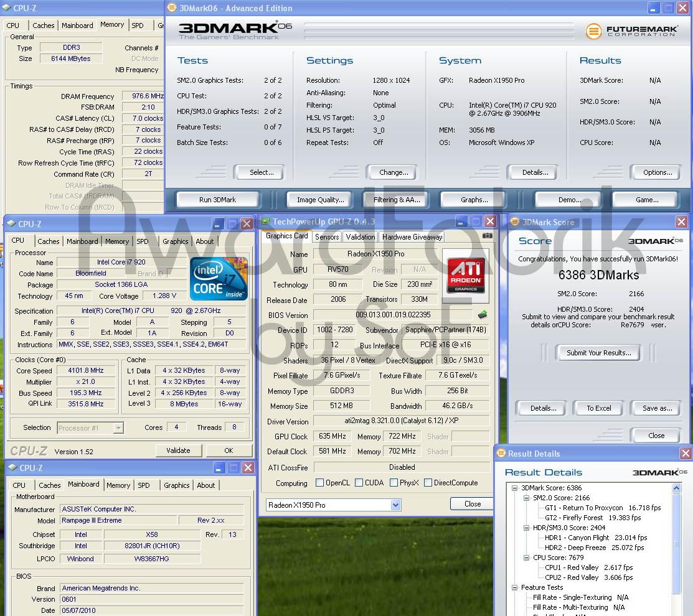Click the title icon of the CPU-Z memory window
The image size is (693, 616).
pyautogui.click(x=6, y=8)
